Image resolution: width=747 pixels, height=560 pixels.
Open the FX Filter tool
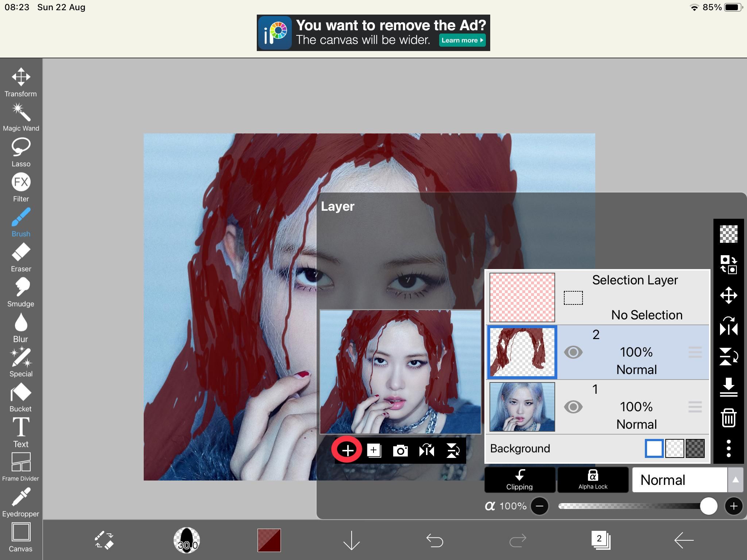pos(21,182)
